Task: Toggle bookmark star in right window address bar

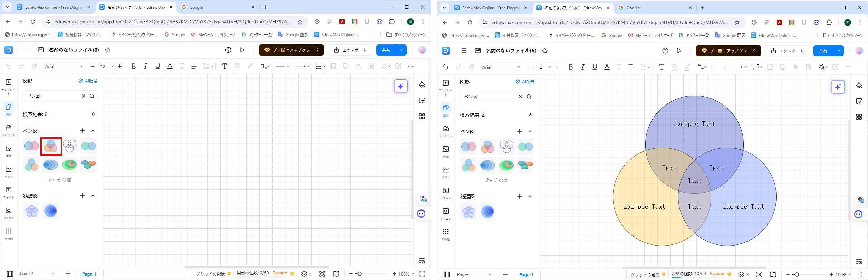Action: (737, 22)
